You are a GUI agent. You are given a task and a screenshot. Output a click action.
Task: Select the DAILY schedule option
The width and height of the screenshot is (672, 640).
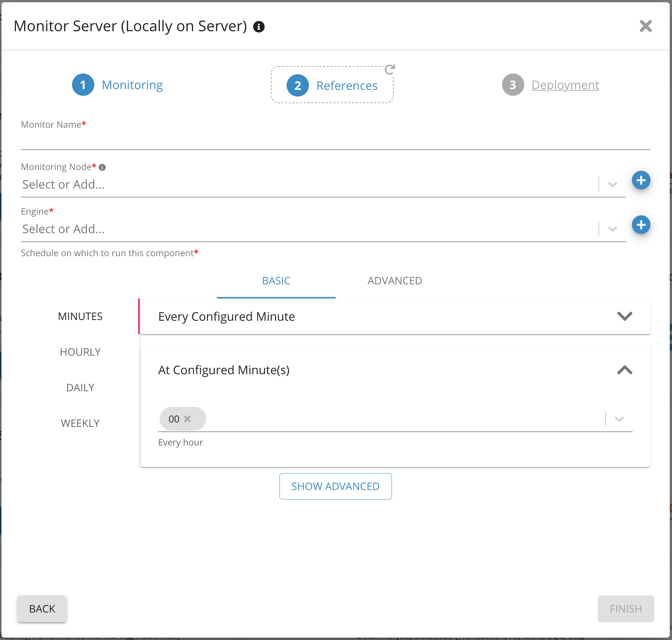(80, 388)
